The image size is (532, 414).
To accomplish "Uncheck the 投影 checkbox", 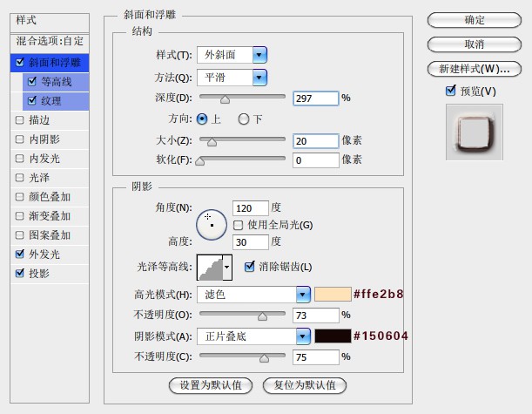I will tap(20, 273).
